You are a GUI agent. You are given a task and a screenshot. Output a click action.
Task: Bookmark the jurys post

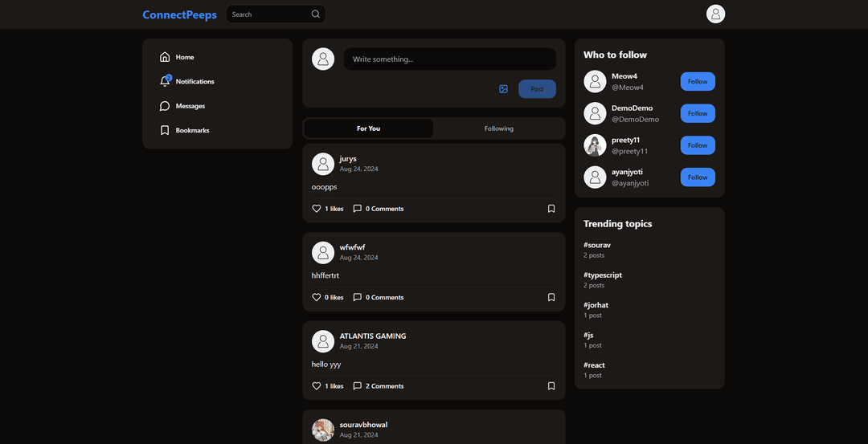(551, 209)
